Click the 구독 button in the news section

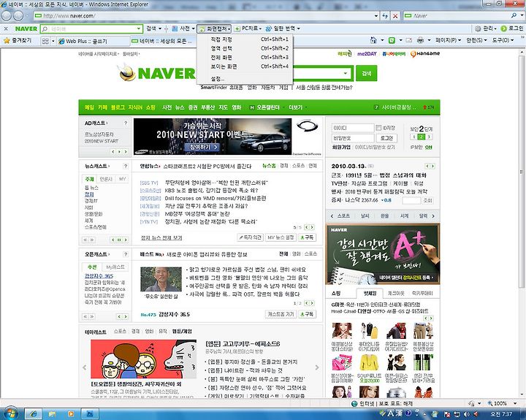(307, 237)
